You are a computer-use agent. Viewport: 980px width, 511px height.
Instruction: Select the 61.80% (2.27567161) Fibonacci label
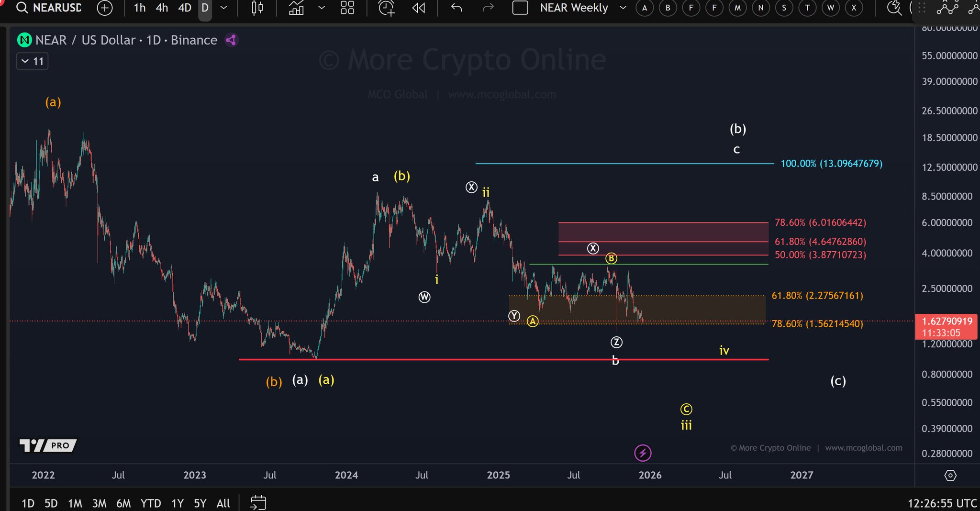click(817, 296)
